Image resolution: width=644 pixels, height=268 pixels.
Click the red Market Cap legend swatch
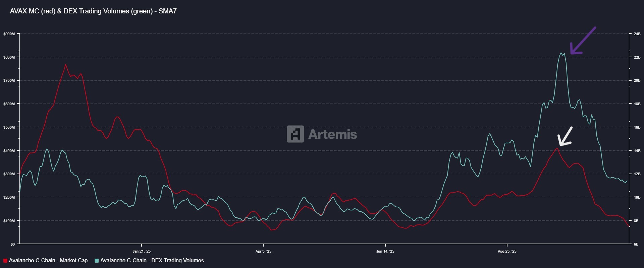[5, 261]
